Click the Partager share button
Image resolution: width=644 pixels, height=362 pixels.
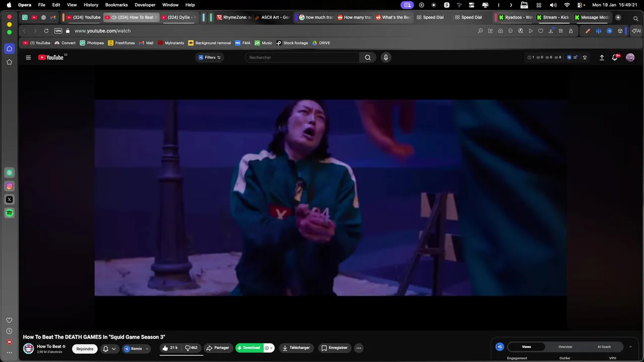tap(218, 348)
